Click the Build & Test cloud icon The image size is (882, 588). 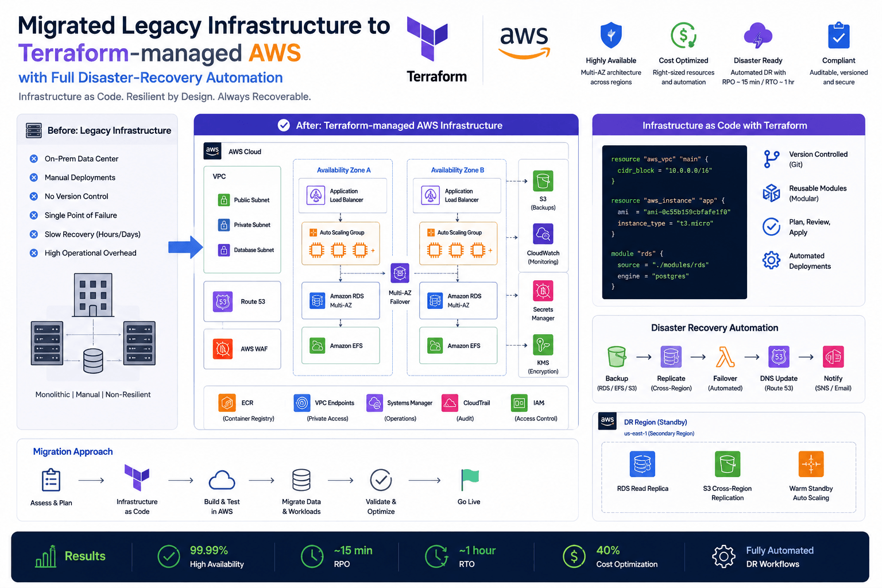pos(222,480)
